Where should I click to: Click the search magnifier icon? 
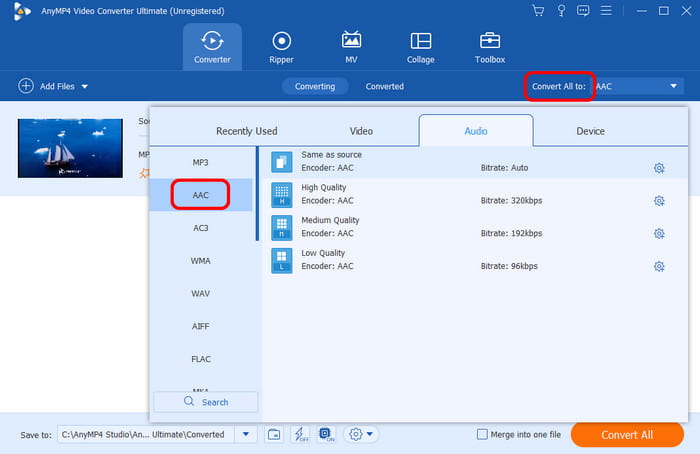pyautogui.click(x=189, y=401)
